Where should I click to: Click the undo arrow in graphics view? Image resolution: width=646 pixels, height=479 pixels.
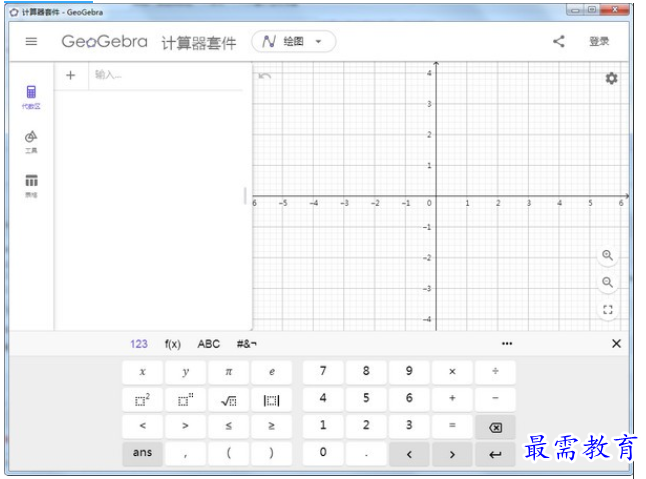pos(264,76)
